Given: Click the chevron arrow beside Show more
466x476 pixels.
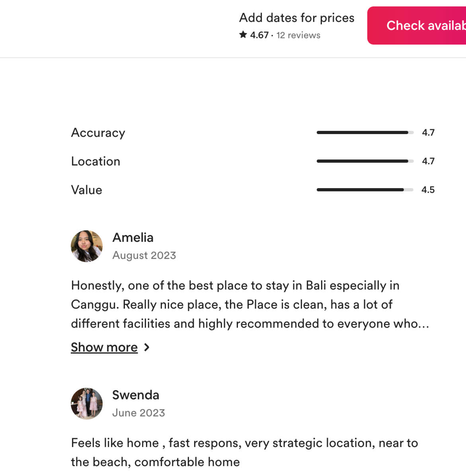Looking at the screenshot, I should click(x=147, y=347).
